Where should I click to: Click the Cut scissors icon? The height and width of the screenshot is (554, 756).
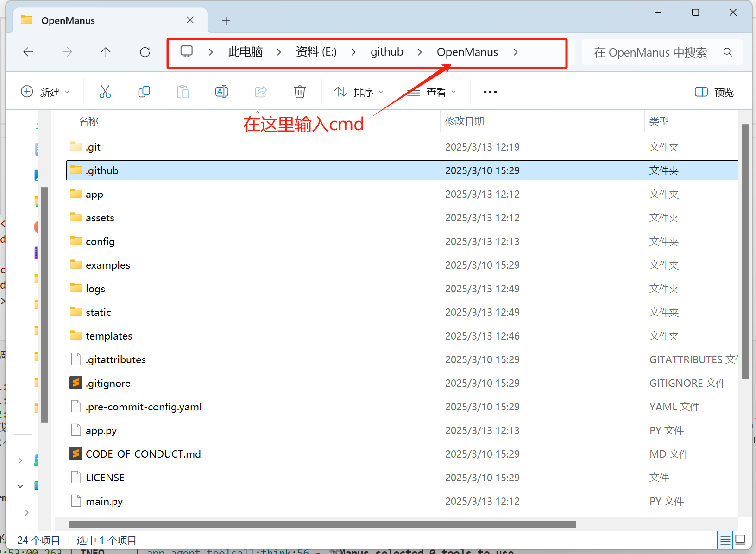[105, 92]
